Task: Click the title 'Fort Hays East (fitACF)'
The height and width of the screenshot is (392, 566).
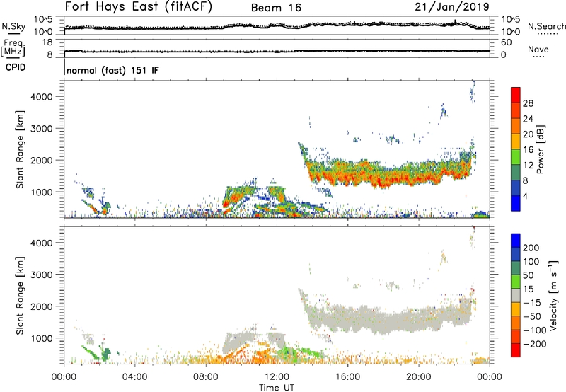Action: pos(138,6)
